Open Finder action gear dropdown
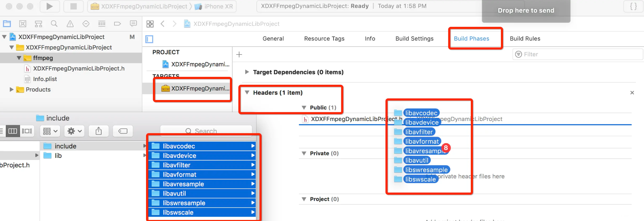 (74, 131)
